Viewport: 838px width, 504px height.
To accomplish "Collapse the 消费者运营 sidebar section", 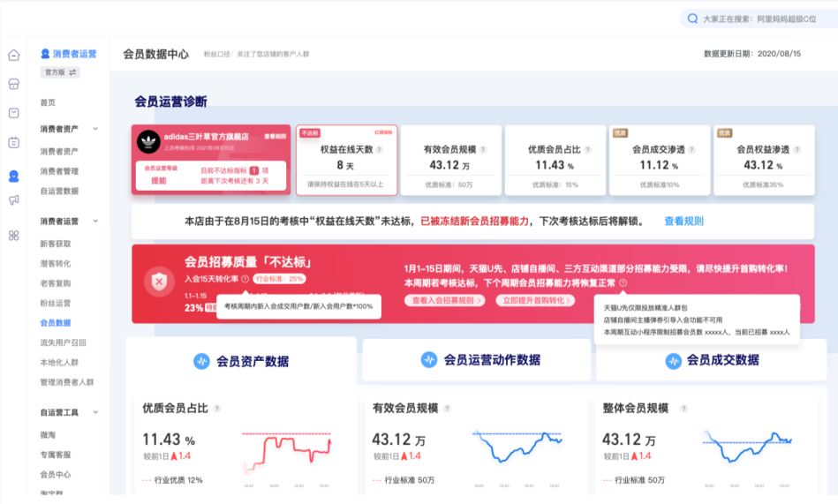I will point(95,222).
